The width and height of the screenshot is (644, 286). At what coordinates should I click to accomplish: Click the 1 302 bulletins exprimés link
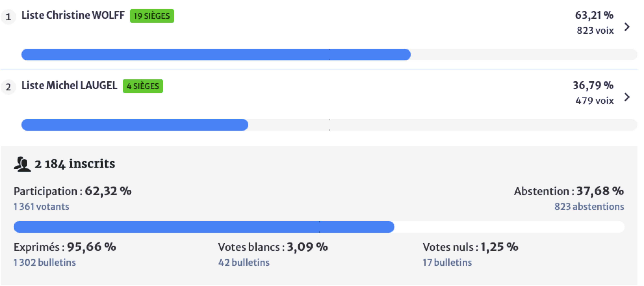point(45,263)
